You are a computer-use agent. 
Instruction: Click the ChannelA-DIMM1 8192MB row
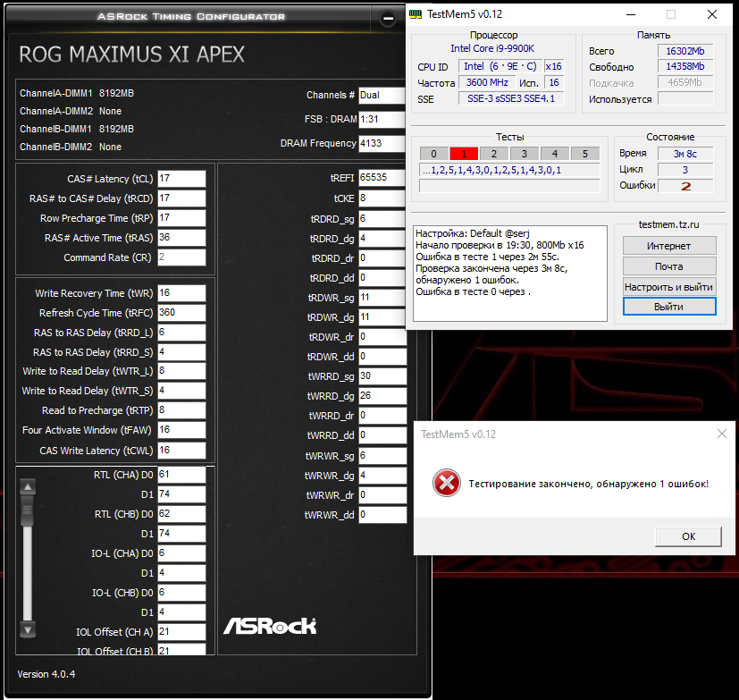[77, 93]
